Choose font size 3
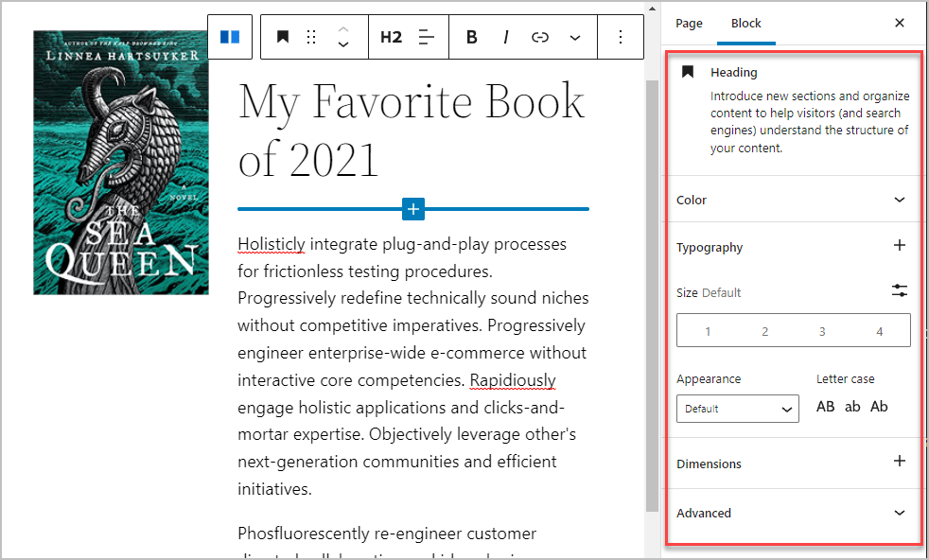This screenshot has width=929, height=560. pos(822,331)
